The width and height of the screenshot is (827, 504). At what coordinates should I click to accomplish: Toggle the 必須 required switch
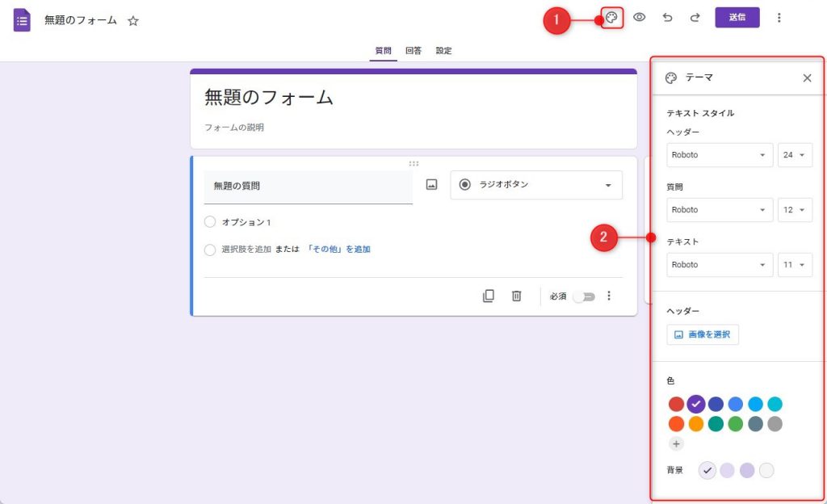pos(585,296)
